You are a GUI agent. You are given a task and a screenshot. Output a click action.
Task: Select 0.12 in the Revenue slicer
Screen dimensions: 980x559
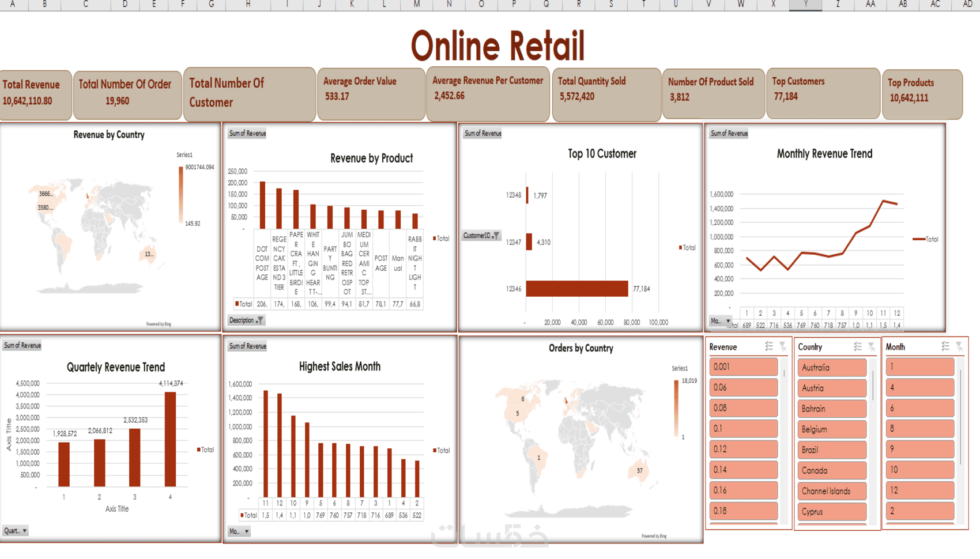[x=744, y=449]
